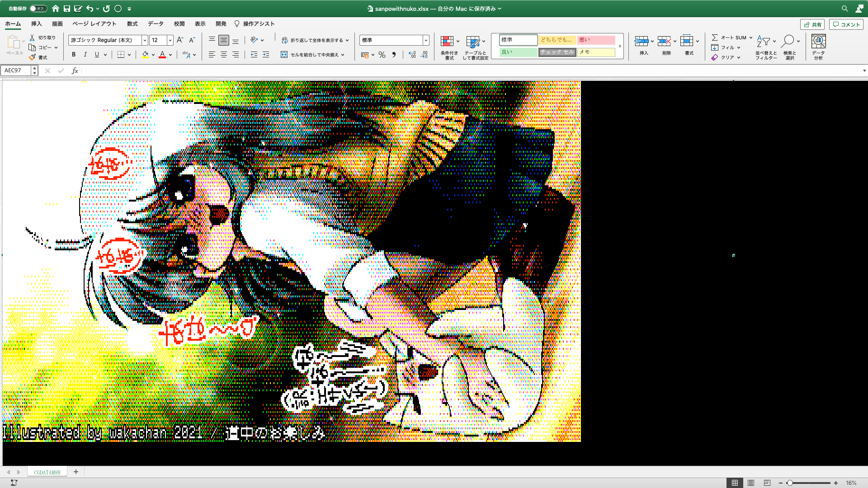Expand the borders dropdown arrow
The width and height of the screenshot is (868, 488).
[129, 55]
